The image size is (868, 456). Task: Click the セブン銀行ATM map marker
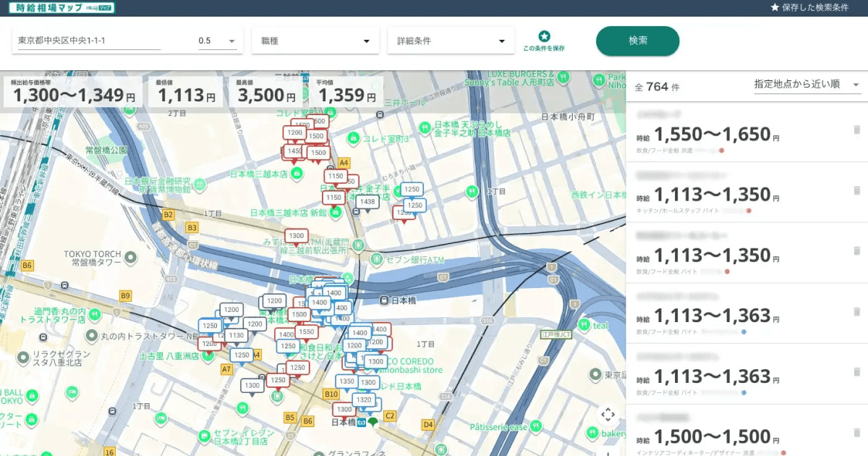(375, 258)
